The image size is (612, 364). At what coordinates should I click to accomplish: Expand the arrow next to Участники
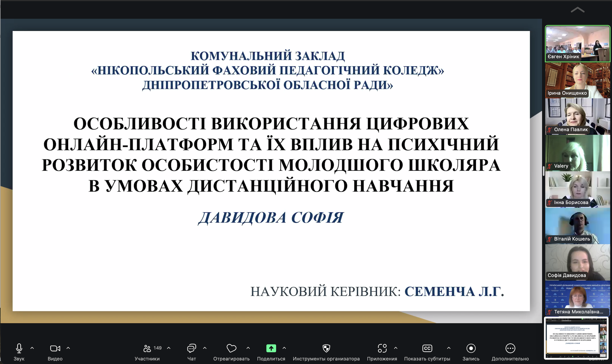[169, 348]
